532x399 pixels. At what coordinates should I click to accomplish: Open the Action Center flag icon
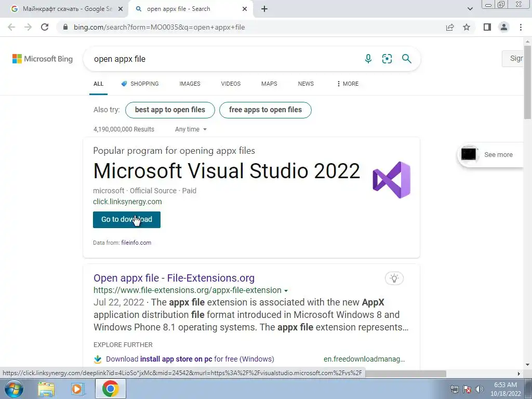tap(467, 389)
